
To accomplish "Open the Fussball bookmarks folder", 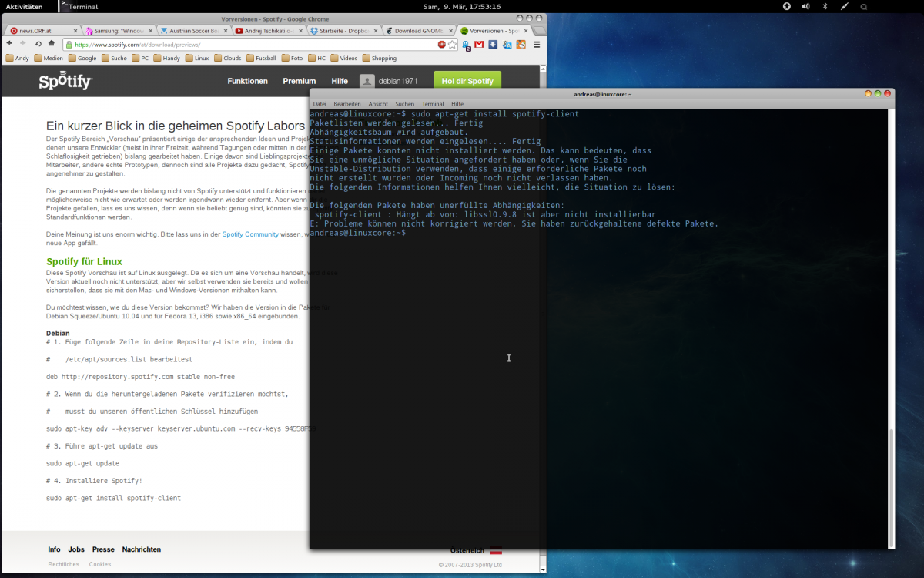I will [261, 58].
